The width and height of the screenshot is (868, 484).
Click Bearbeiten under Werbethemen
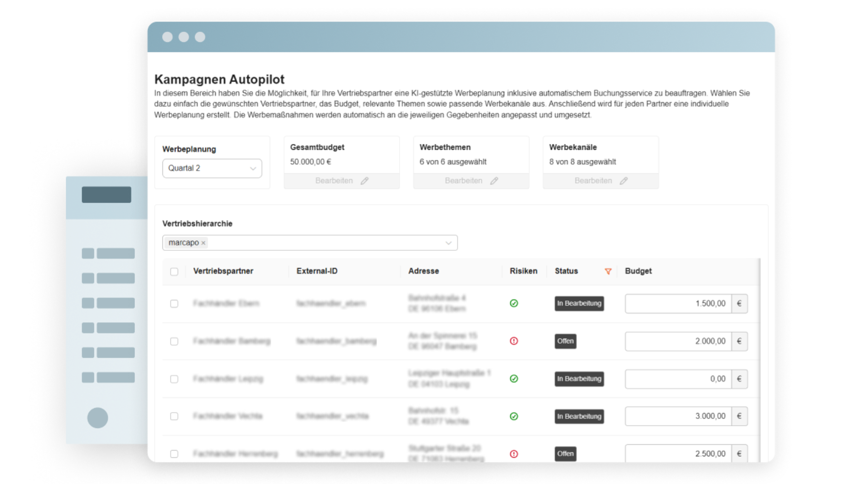pyautogui.click(x=463, y=181)
